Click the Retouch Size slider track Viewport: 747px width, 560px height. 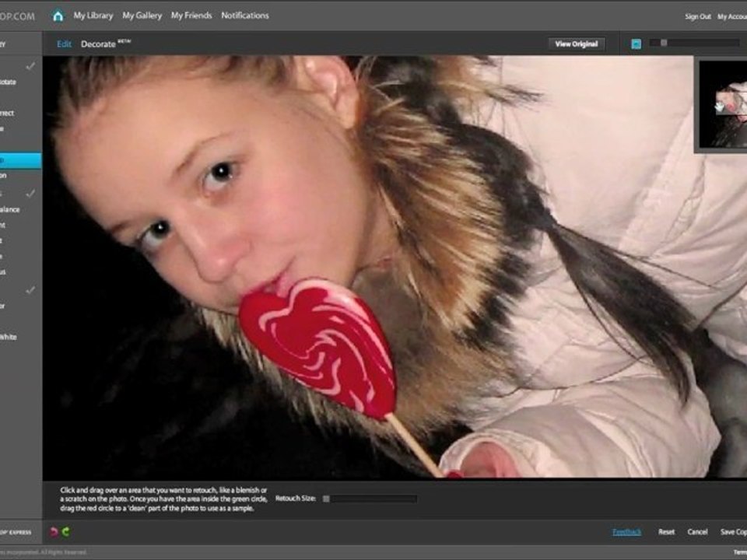(x=370, y=499)
